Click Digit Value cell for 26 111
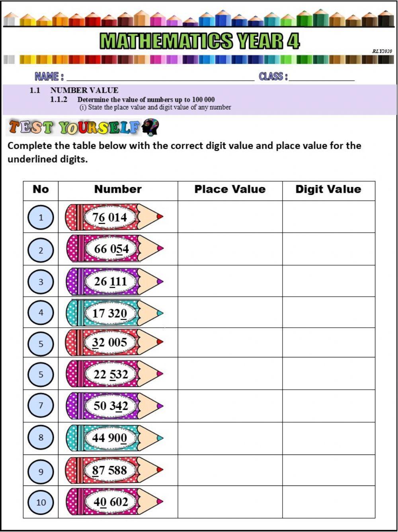Screen dimensions: 398x532 [328, 281]
